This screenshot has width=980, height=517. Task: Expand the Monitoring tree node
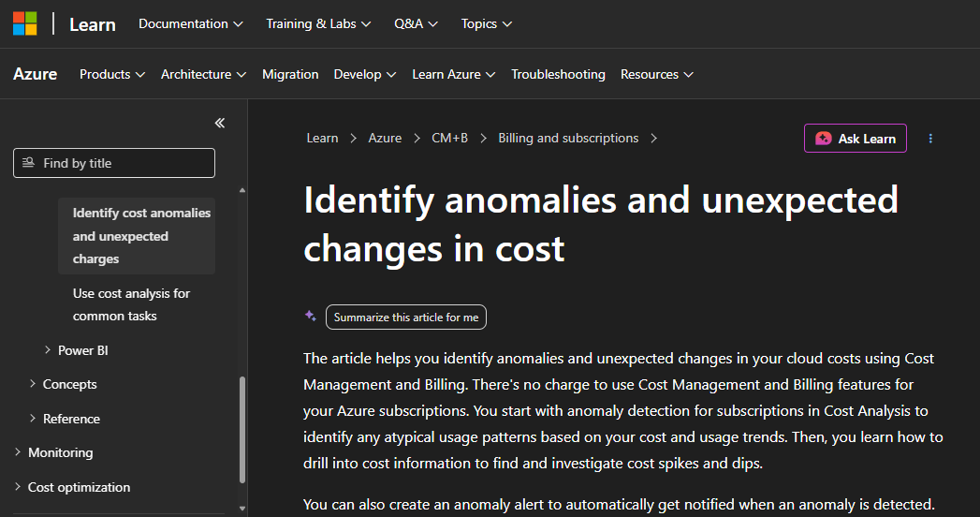click(x=18, y=452)
